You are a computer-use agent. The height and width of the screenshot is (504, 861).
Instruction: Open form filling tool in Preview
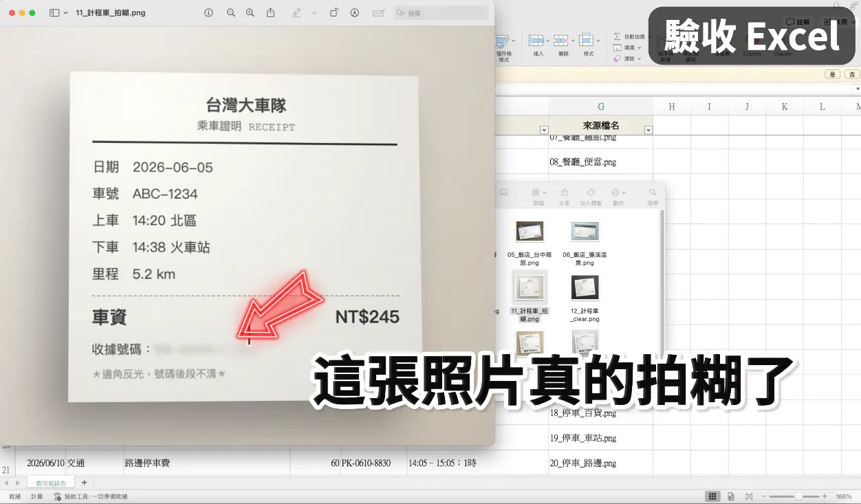point(378,13)
